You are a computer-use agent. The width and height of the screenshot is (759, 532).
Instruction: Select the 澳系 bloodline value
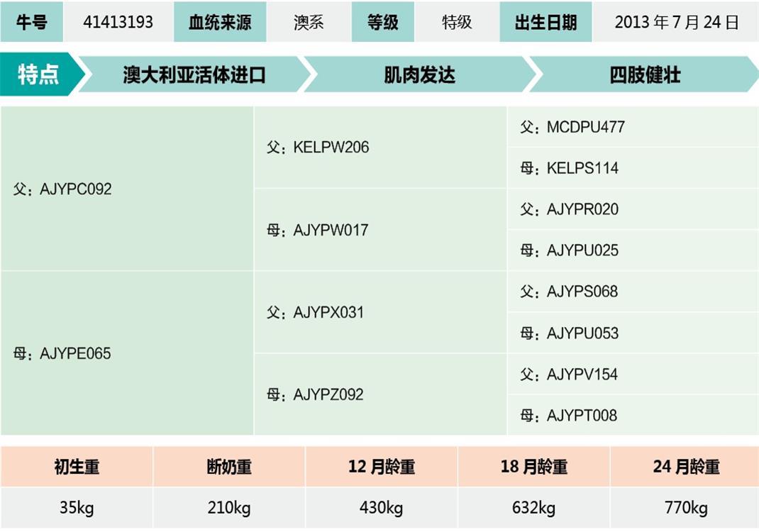(x=309, y=22)
